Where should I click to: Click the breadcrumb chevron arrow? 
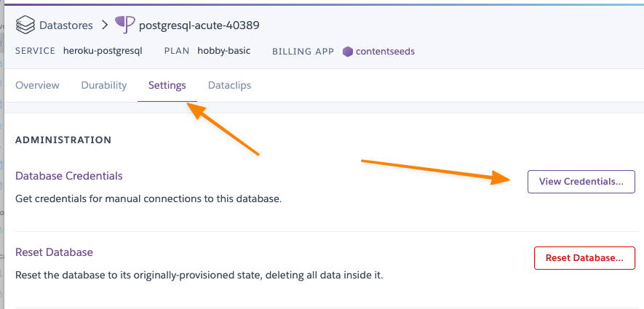(x=106, y=25)
